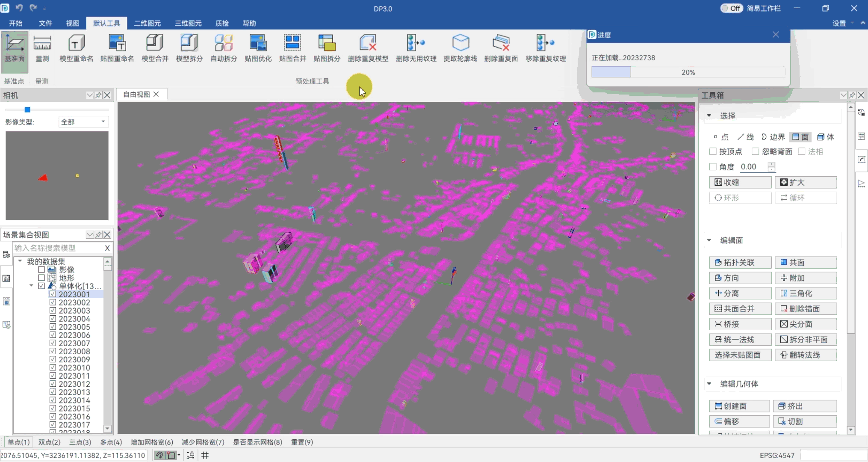The height and width of the screenshot is (462, 868).
Task: Click the rotate icon in status bar
Action: [159, 455]
